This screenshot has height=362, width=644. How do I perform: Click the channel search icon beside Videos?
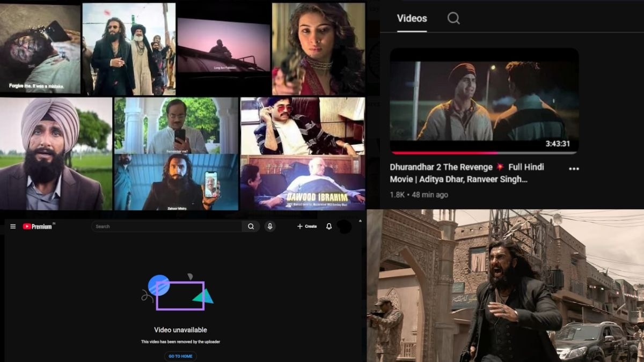(x=453, y=18)
